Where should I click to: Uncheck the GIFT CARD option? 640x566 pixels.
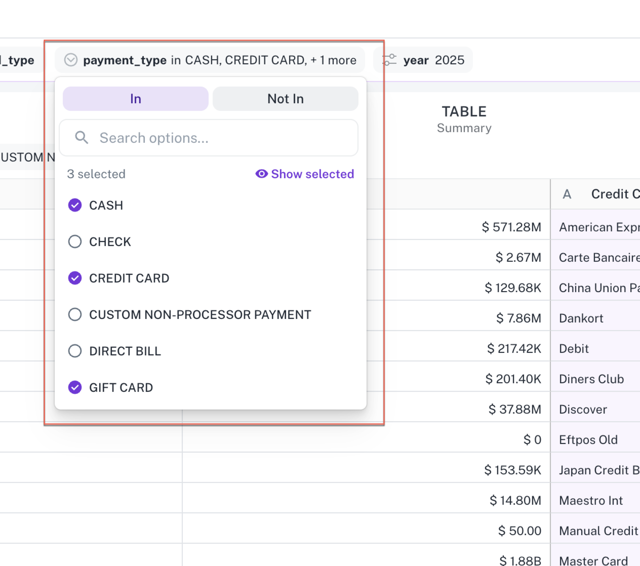(x=75, y=388)
